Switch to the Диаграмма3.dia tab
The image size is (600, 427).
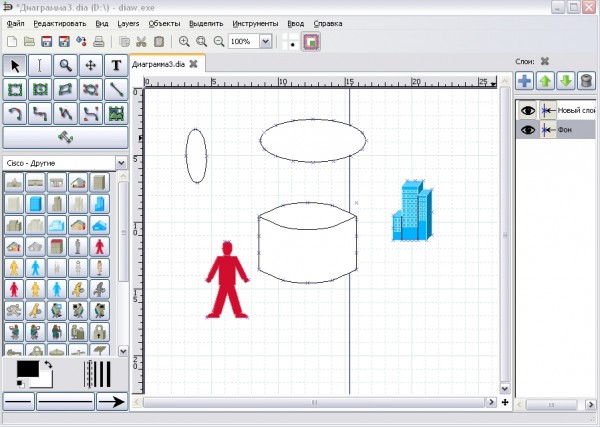pos(158,64)
